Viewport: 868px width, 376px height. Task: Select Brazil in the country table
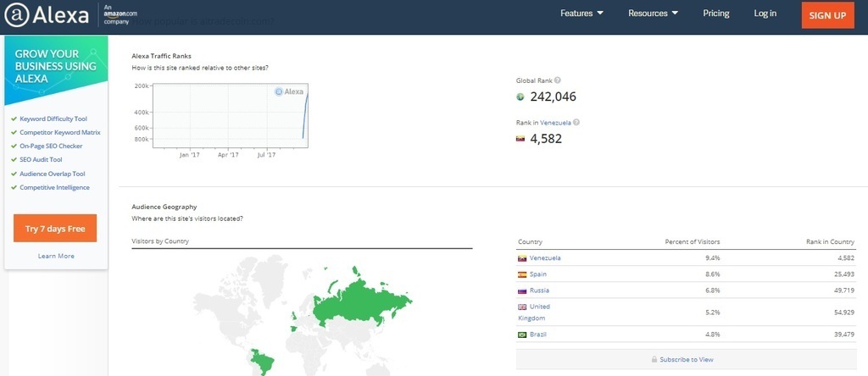point(538,335)
